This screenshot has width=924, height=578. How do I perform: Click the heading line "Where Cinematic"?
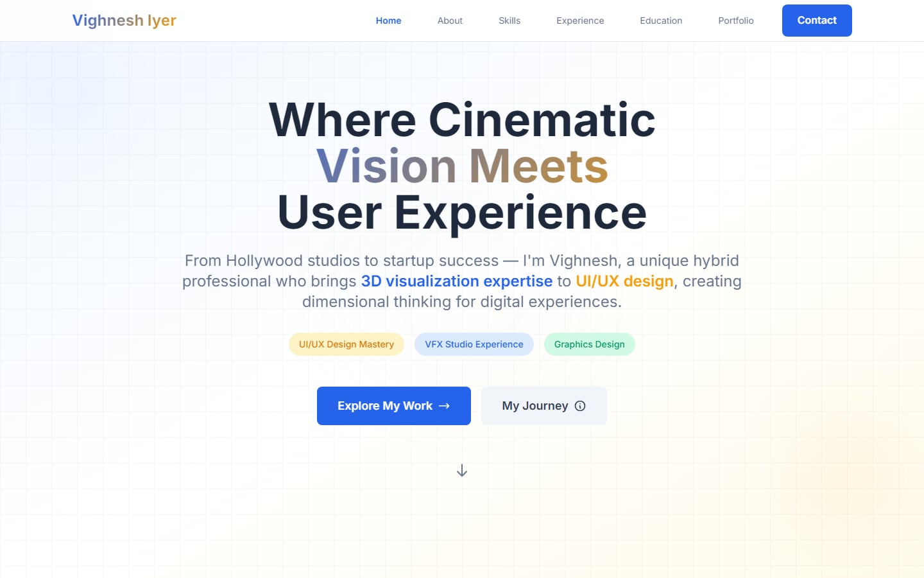462,120
